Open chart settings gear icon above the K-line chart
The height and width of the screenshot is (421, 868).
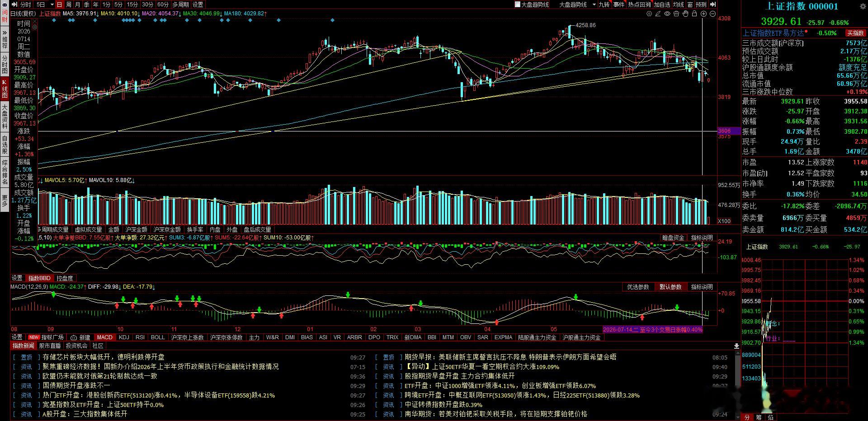(650, 14)
